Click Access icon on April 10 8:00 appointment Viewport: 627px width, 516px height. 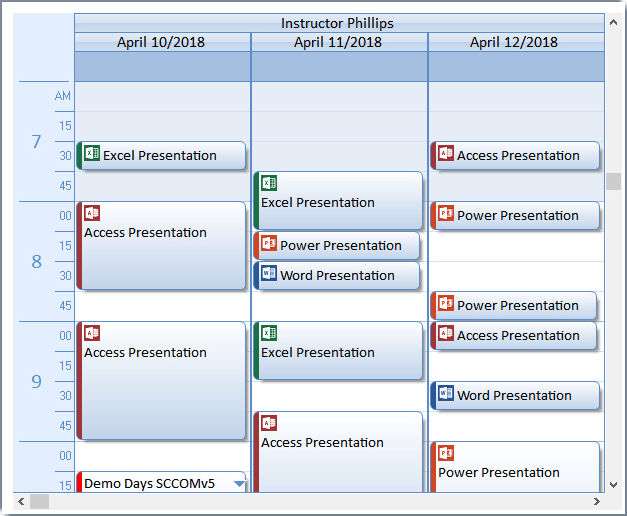(92, 213)
